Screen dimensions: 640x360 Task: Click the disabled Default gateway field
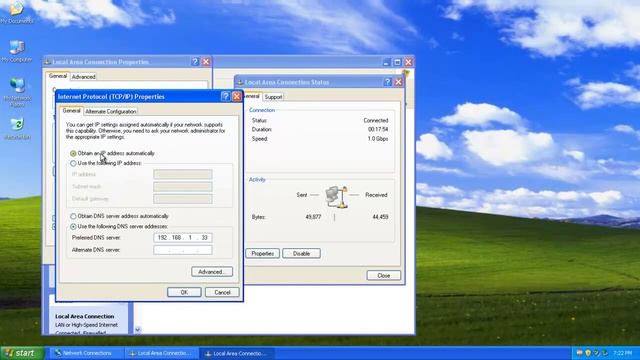pyautogui.click(x=183, y=199)
